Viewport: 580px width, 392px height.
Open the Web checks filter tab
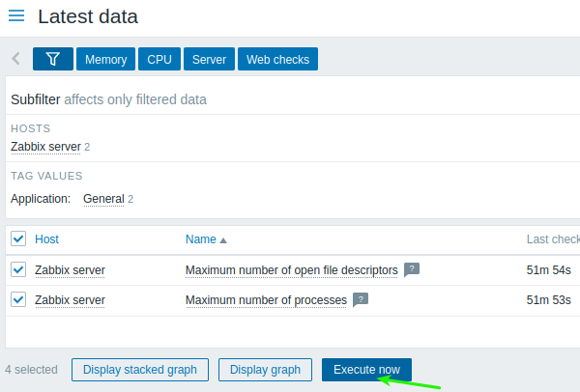click(277, 59)
